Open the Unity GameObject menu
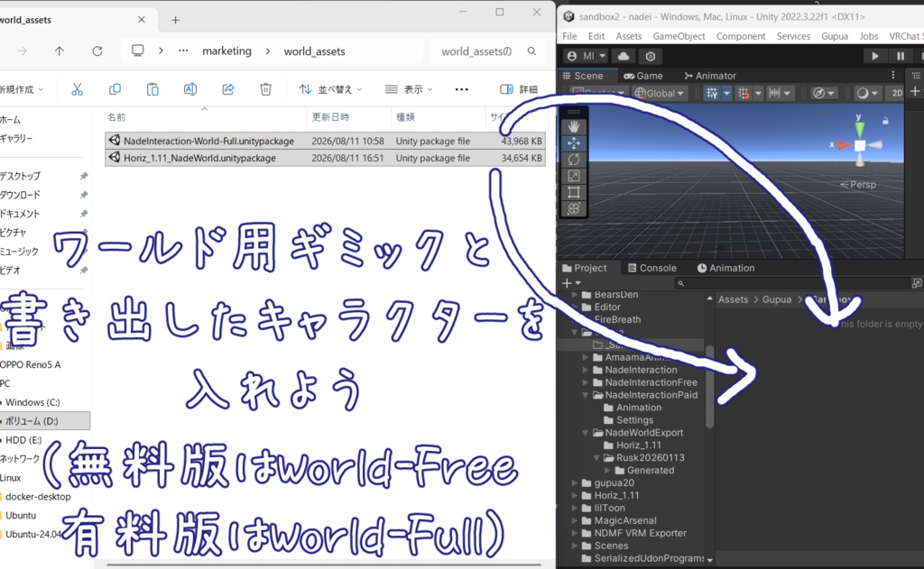 [x=679, y=36]
